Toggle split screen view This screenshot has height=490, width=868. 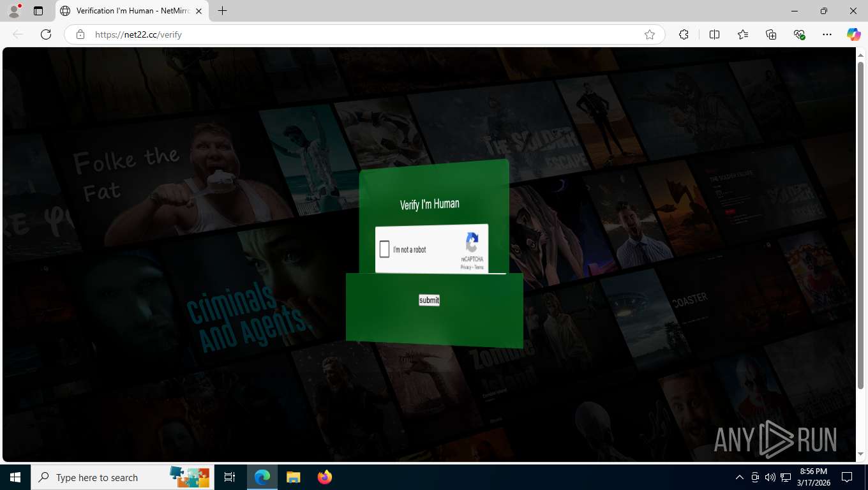pyautogui.click(x=714, y=34)
